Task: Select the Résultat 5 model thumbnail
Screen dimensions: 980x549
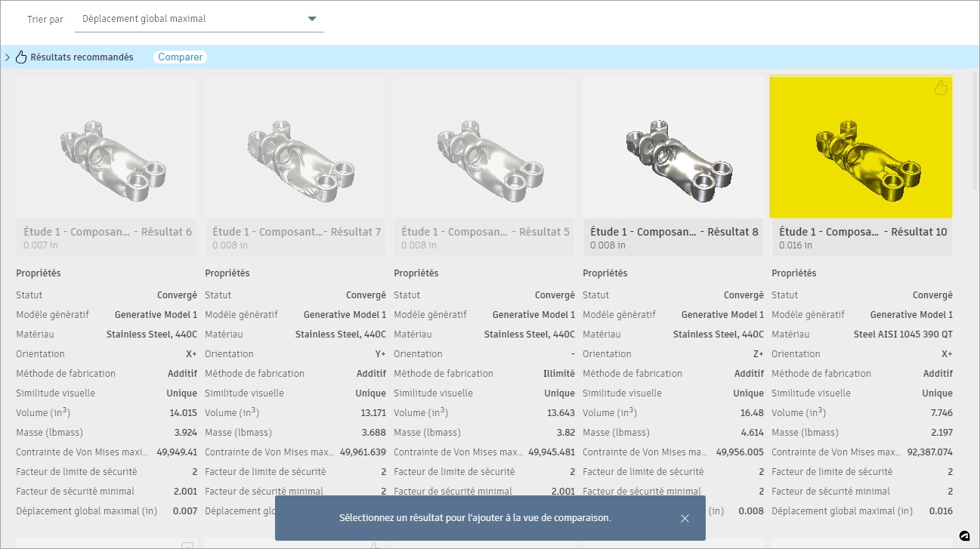Action: pyautogui.click(x=484, y=147)
